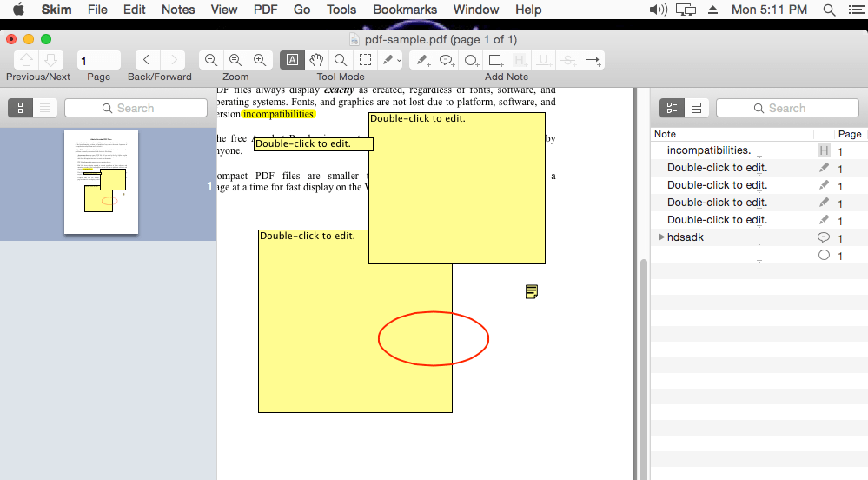
Task: Open the Tools menu
Action: point(341,10)
